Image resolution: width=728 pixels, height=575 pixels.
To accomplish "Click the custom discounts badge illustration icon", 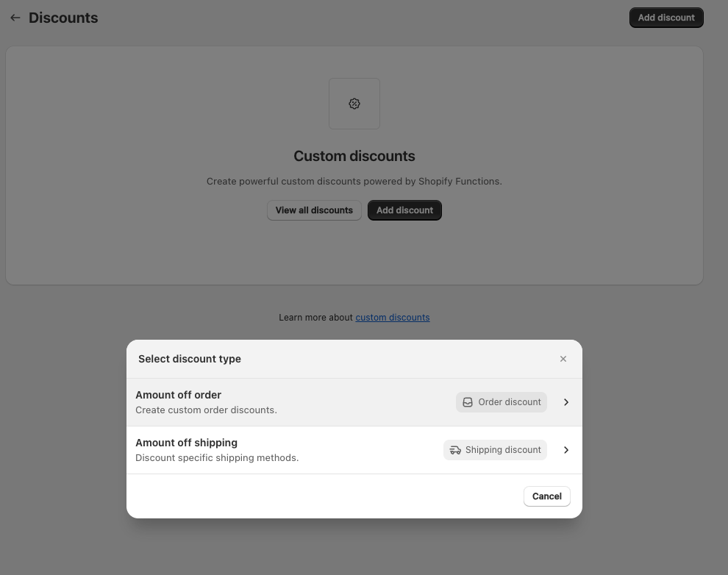I will [x=354, y=104].
